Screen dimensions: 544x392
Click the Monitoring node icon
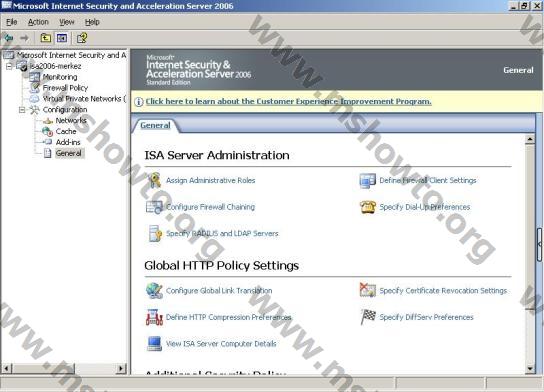coord(35,77)
